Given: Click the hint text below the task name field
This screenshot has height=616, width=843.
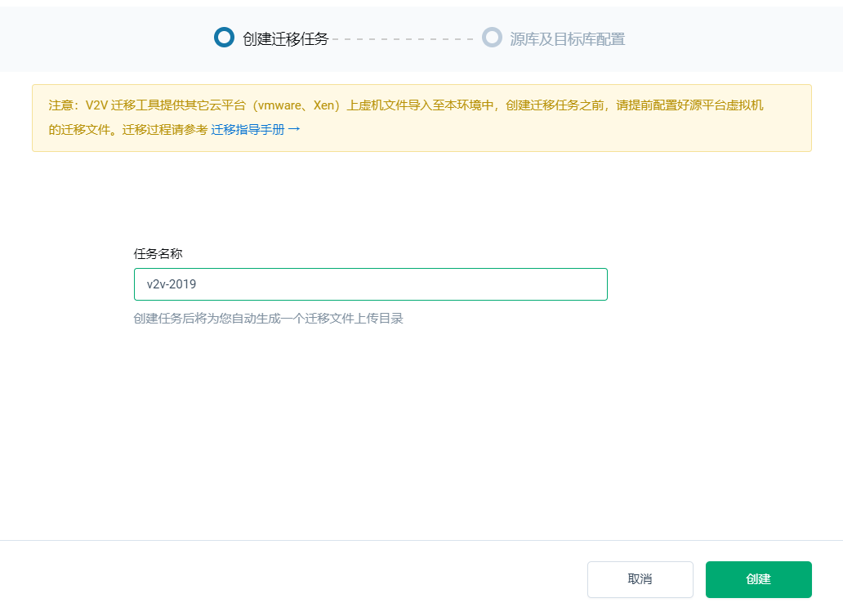Looking at the screenshot, I should (x=268, y=319).
